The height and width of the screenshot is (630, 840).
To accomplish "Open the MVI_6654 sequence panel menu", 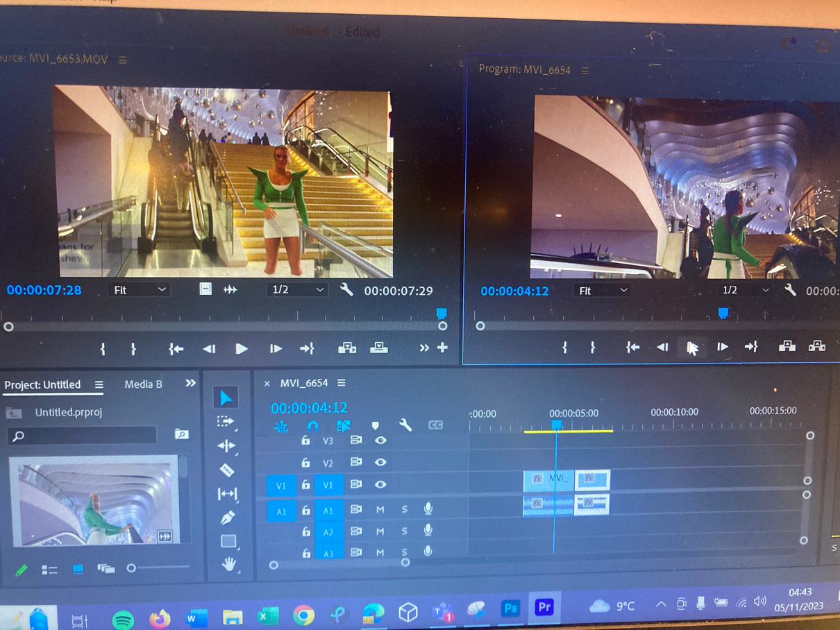I will (x=342, y=383).
